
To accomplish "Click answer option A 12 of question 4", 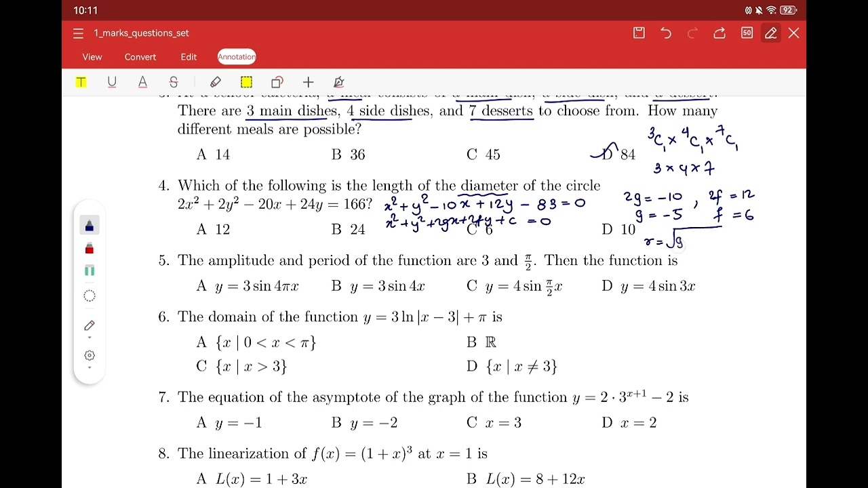I will [213, 230].
